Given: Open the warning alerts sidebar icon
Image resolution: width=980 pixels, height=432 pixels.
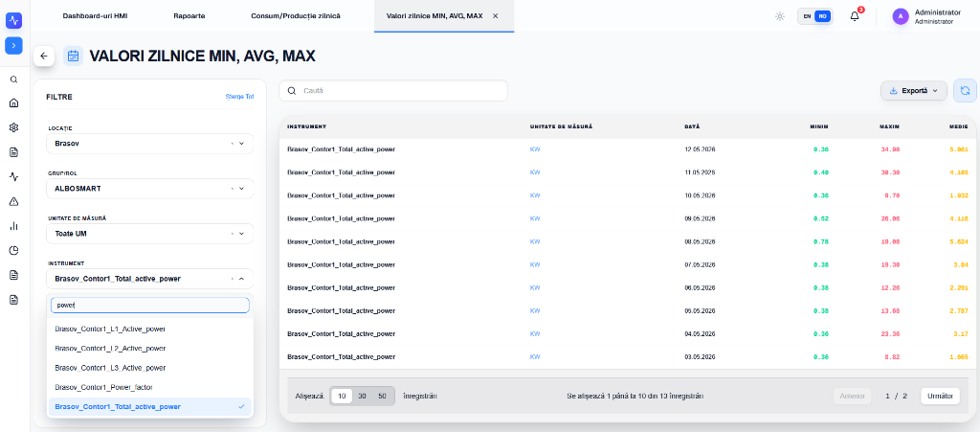Looking at the screenshot, I should 13,201.
